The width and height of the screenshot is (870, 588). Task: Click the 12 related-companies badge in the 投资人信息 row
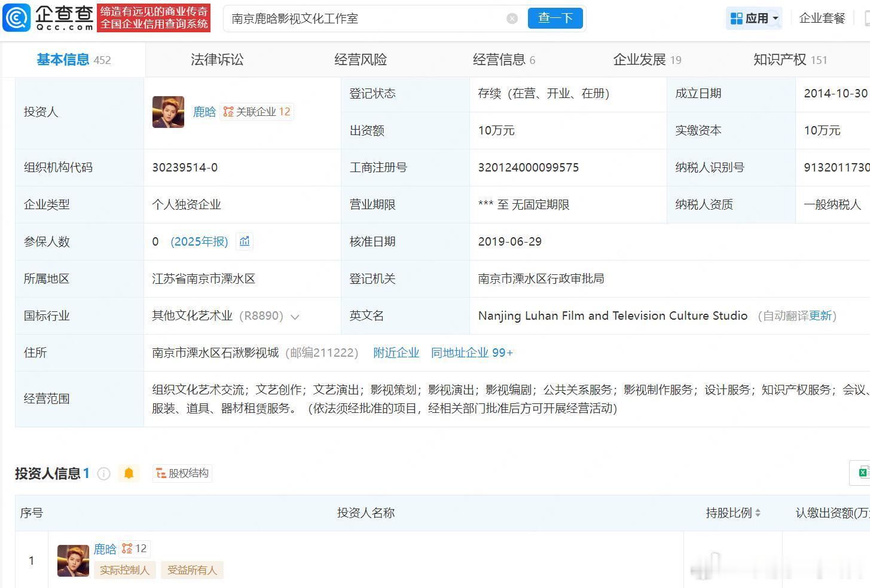click(135, 549)
